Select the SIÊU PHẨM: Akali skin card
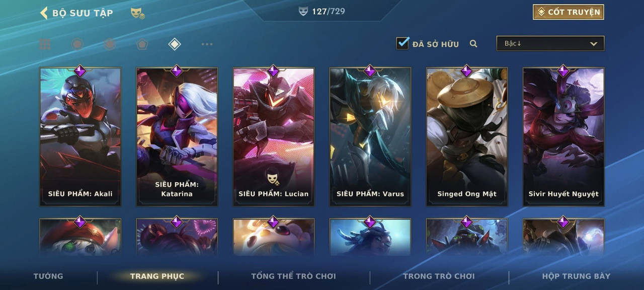The height and width of the screenshot is (290, 644). pyautogui.click(x=80, y=136)
